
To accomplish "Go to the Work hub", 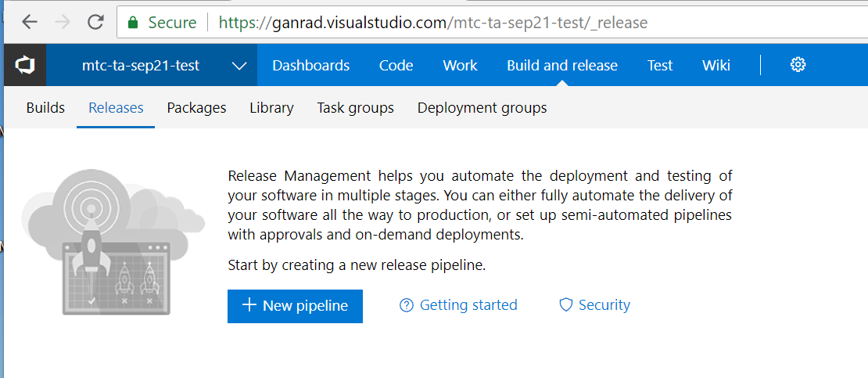I will 460,66.
